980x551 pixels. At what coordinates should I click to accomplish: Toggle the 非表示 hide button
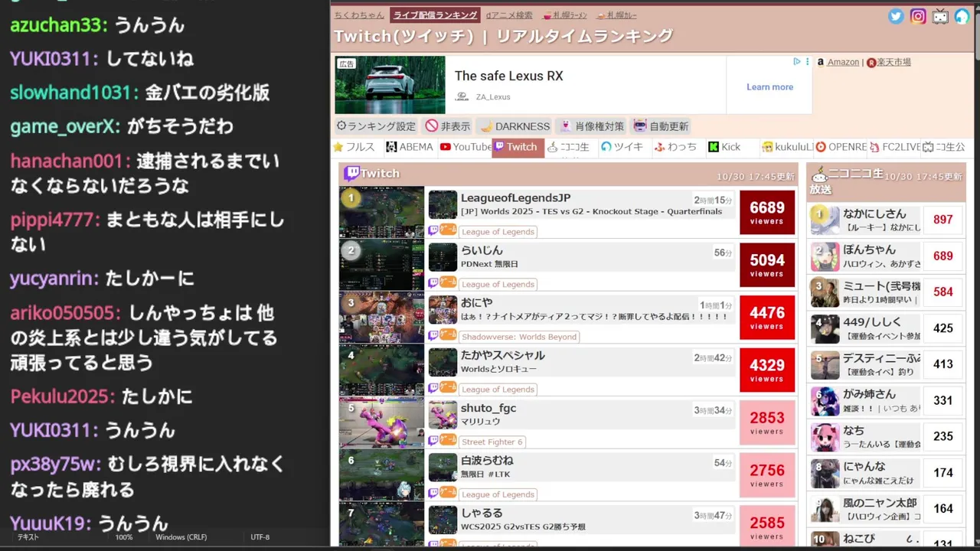(448, 126)
